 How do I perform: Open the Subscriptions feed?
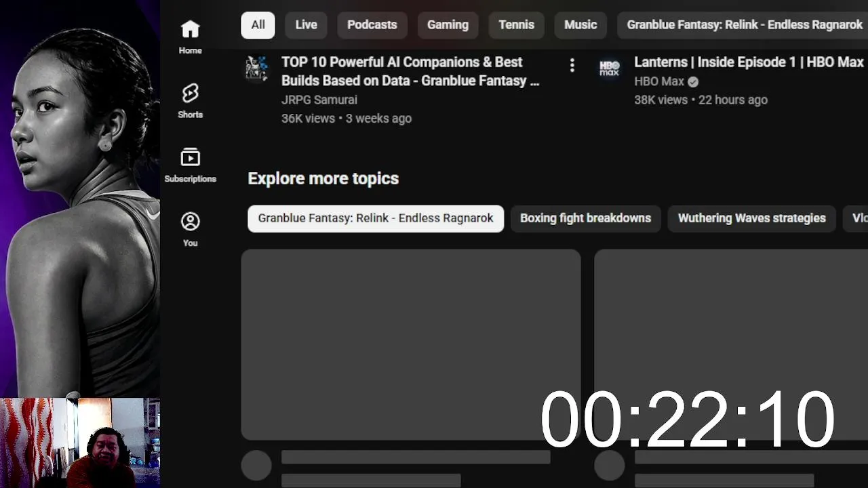tap(190, 165)
